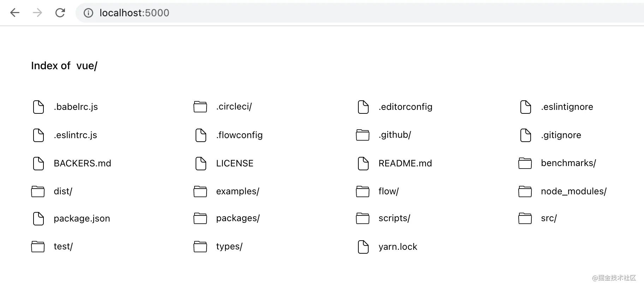
Task: Navigate into the benchmarks/ folder
Action: point(568,163)
